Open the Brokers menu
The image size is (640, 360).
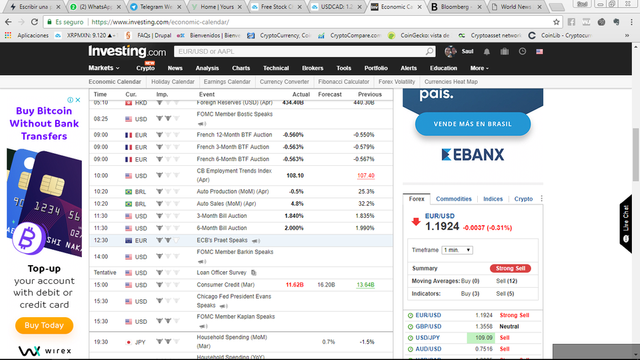click(313, 68)
